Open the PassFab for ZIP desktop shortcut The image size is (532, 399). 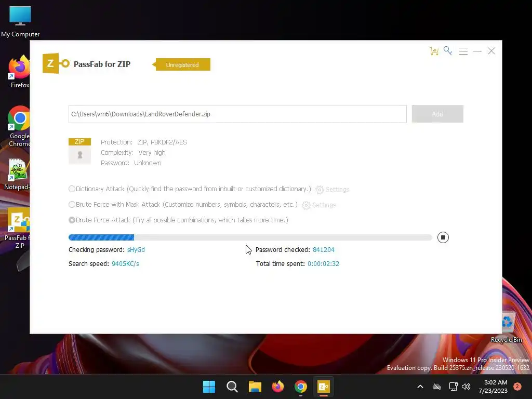[x=18, y=228]
